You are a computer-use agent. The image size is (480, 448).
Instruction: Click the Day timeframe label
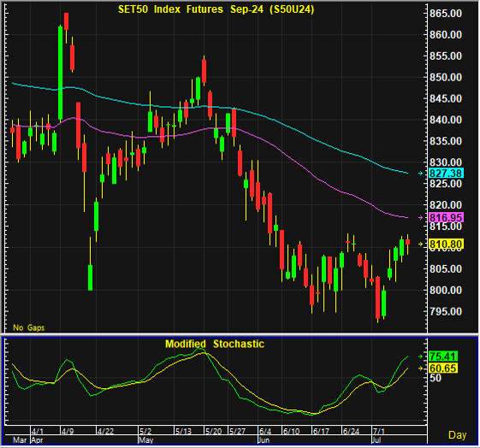pyautogui.click(x=458, y=435)
